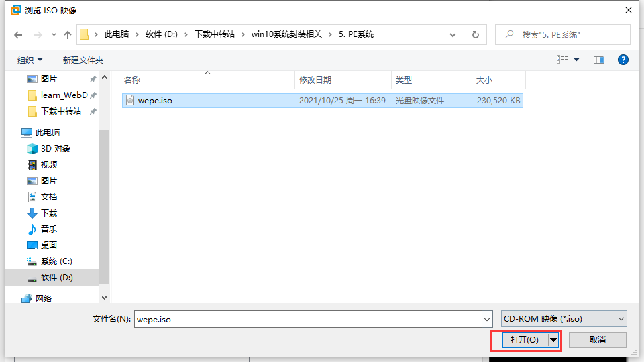Toggle the preview pane icon
Viewport: 644px width, 362px height.
tap(599, 60)
